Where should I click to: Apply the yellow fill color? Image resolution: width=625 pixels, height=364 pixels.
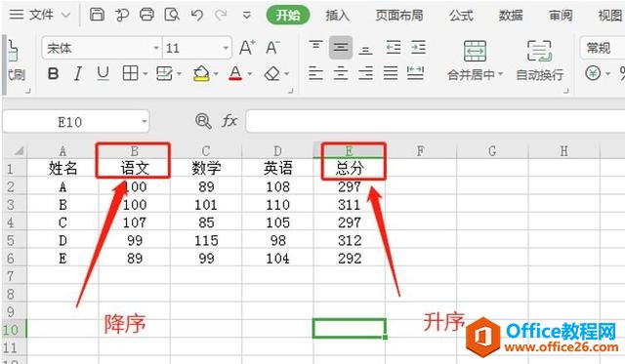coord(201,73)
